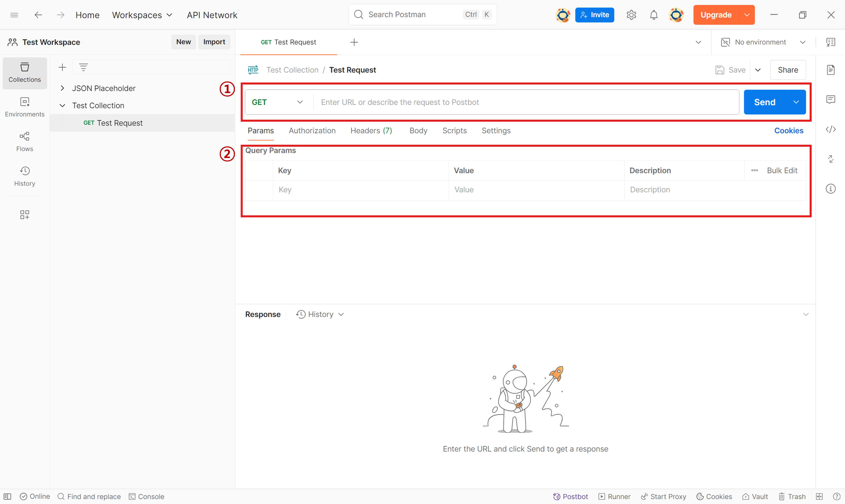Viewport: 845px width, 504px height.
Task: Open the two-pane layout icon in status bar
Action: click(x=819, y=496)
